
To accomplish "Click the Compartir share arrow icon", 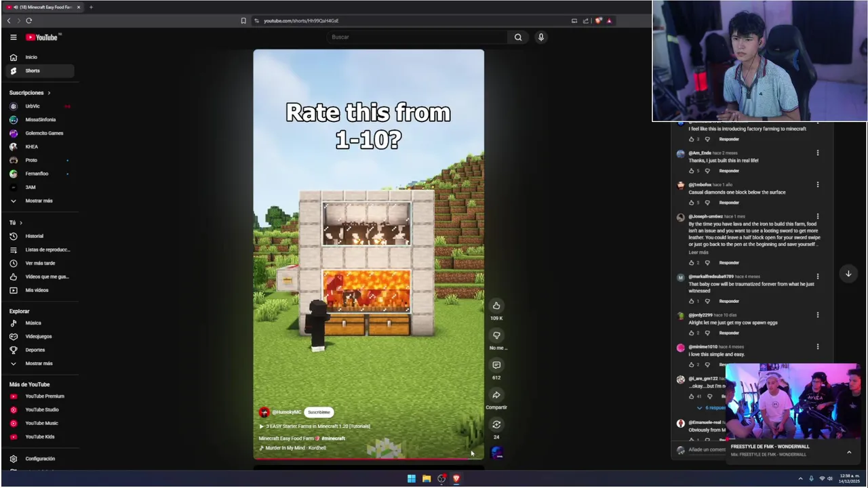I will click(496, 395).
